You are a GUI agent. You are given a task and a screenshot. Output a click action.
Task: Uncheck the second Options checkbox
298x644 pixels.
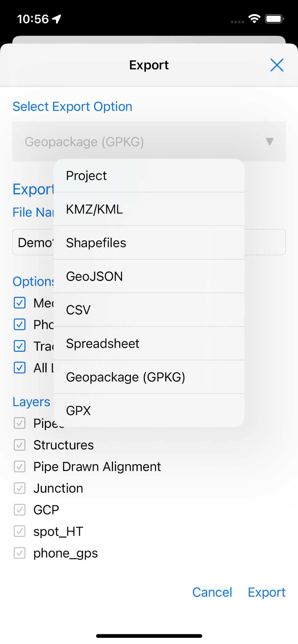[x=19, y=324]
